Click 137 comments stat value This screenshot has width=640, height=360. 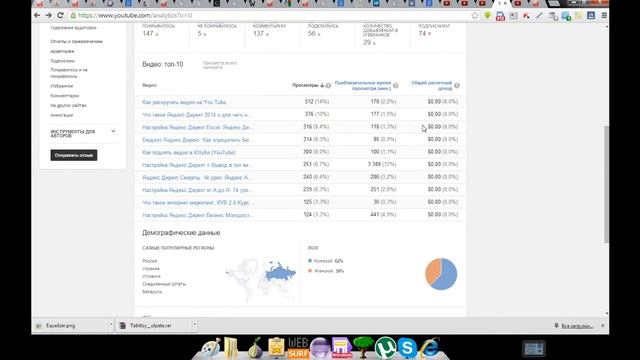click(258, 34)
